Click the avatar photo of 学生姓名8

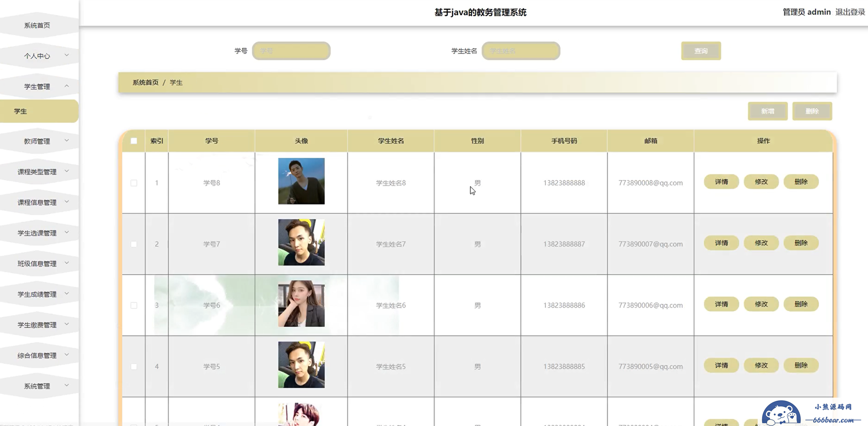tap(301, 181)
